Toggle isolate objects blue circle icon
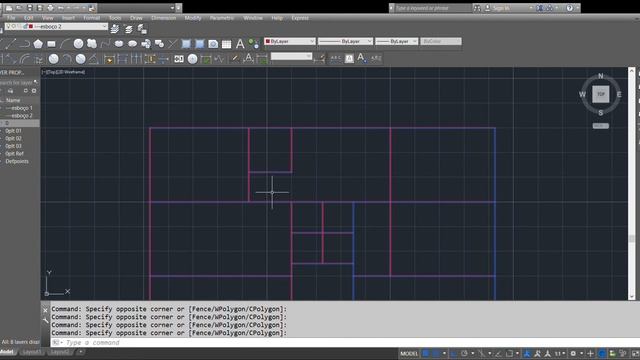Viewport: 640px width, 360px height. (x=602, y=353)
